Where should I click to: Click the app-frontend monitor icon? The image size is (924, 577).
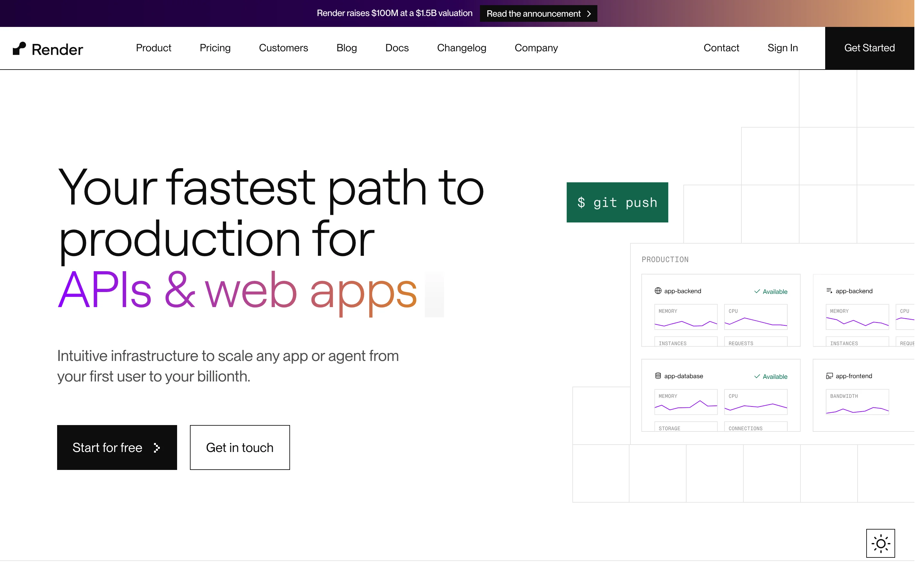click(x=829, y=376)
